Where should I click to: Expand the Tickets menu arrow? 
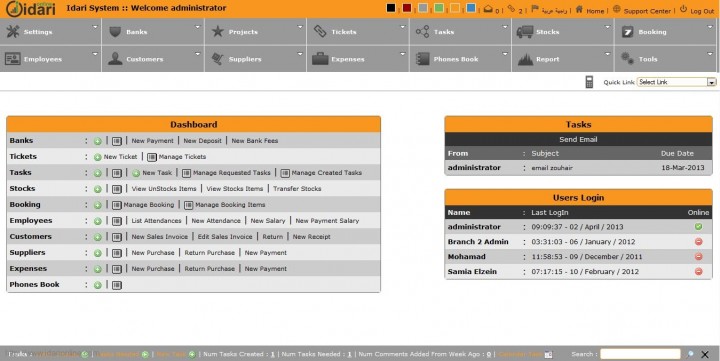click(x=403, y=27)
